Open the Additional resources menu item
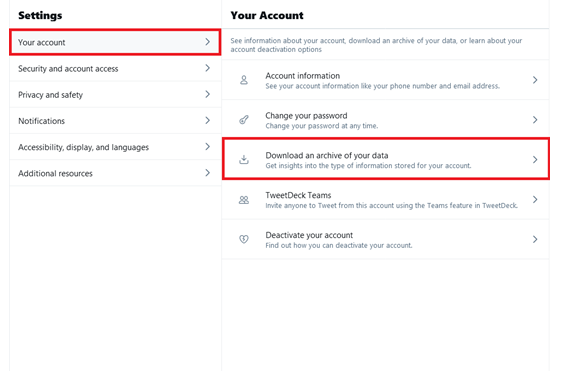The width and height of the screenshot is (576, 371). (x=115, y=173)
